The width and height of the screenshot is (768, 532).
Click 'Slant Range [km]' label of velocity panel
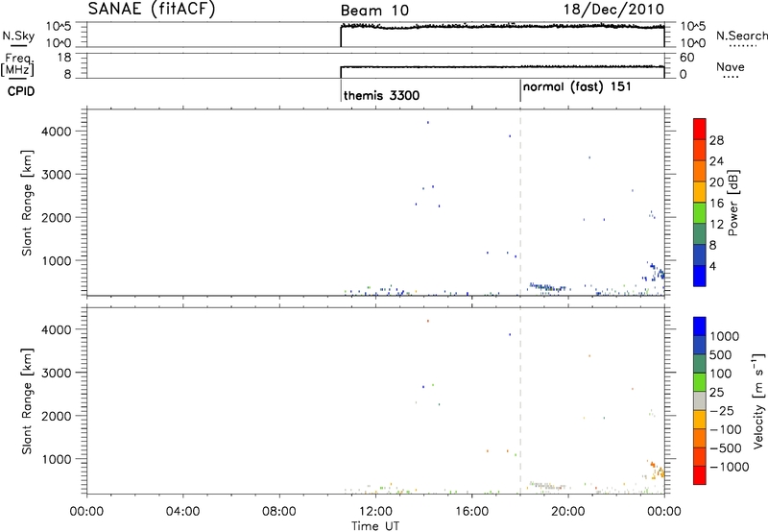point(27,400)
